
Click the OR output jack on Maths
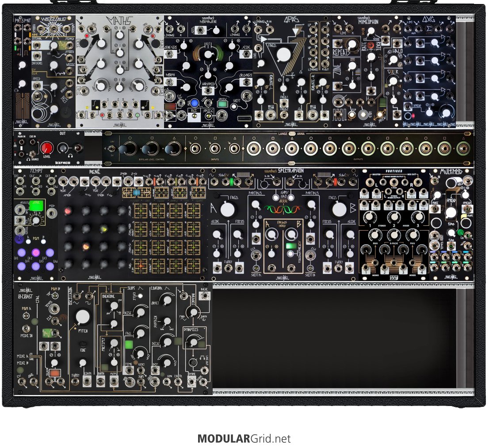click(x=110, y=116)
